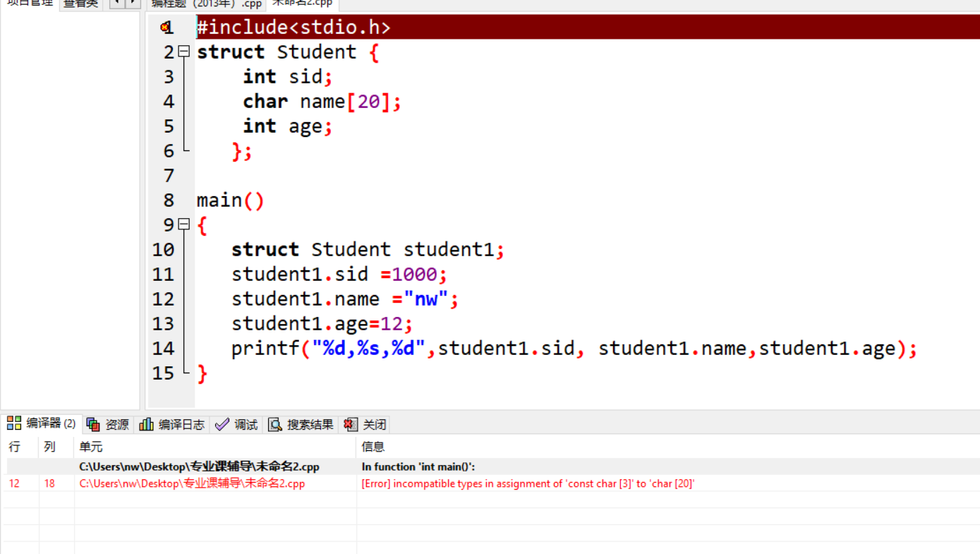980x554 pixels.
Task: Click the 行 column header
Action: click(x=14, y=447)
